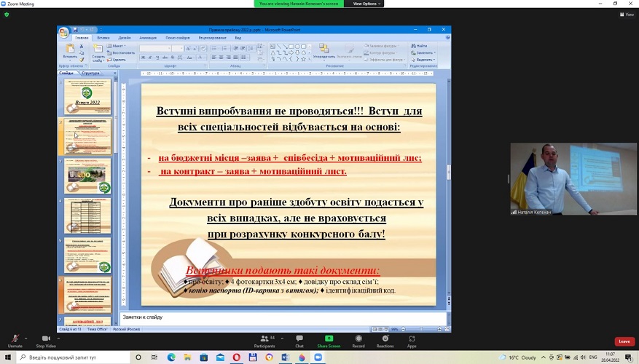Open the font size combo box
Image resolution: width=639 pixels, height=364 pixels.
tap(178, 49)
